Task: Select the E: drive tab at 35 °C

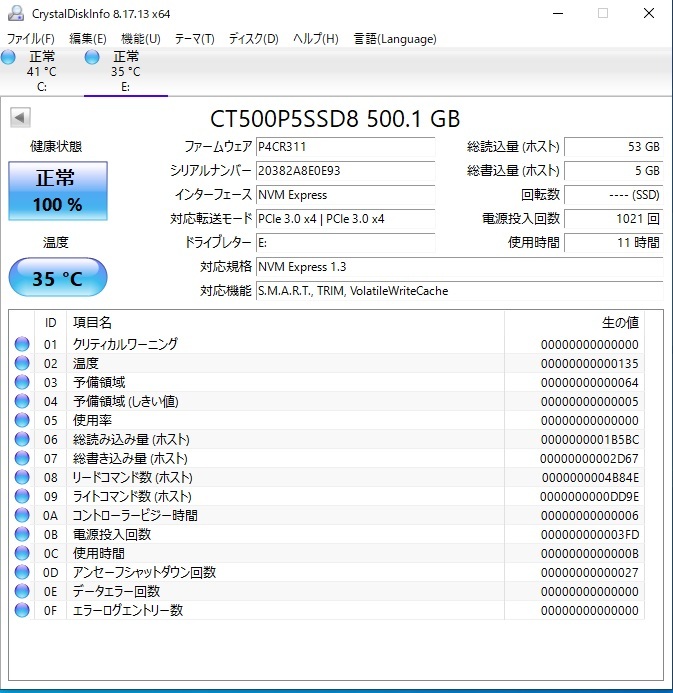Action: pyautogui.click(x=126, y=71)
